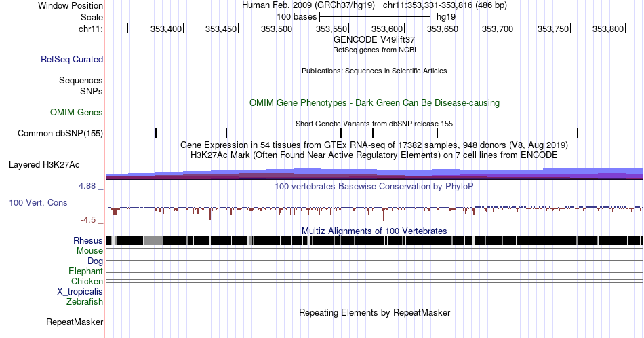Select the chr11:353,331-353,816 (486 bp) position text
Screen dimensions: 644x338
[445, 5]
